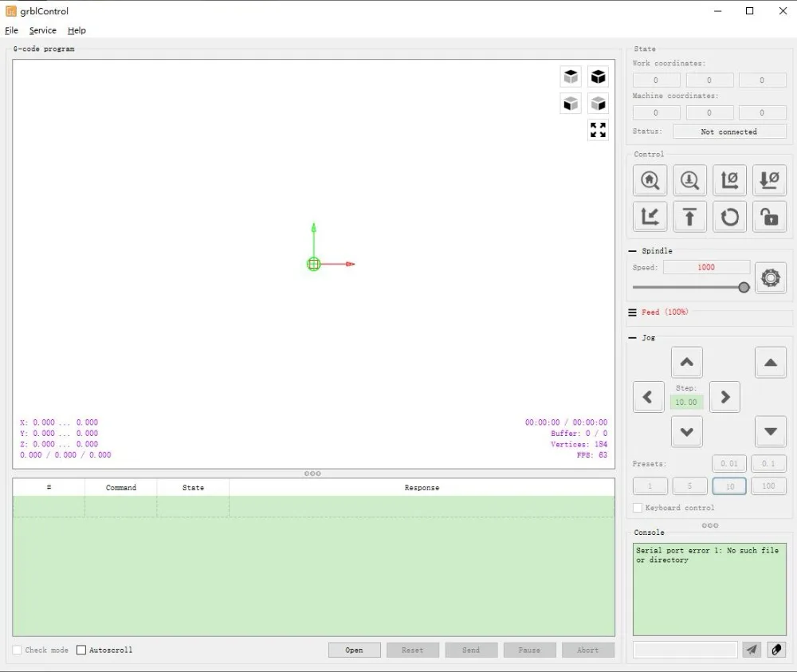This screenshot has width=797, height=672.
Task: Enable the Keyboard control checkbox
Action: point(638,508)
